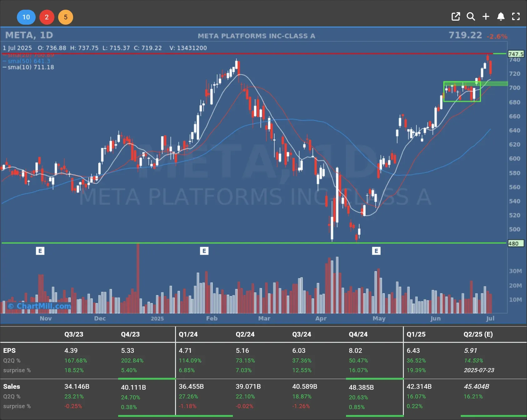Viewport: 527px width, 420px height.
Task: Click the plus add icon
Action: tap(486, 17)
